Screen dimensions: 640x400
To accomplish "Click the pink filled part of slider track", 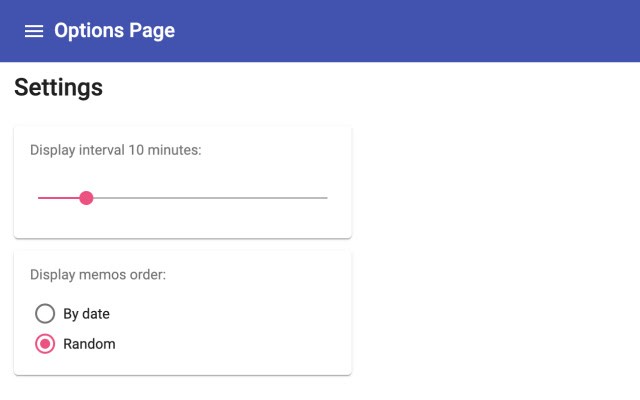I will click(58, 198).
